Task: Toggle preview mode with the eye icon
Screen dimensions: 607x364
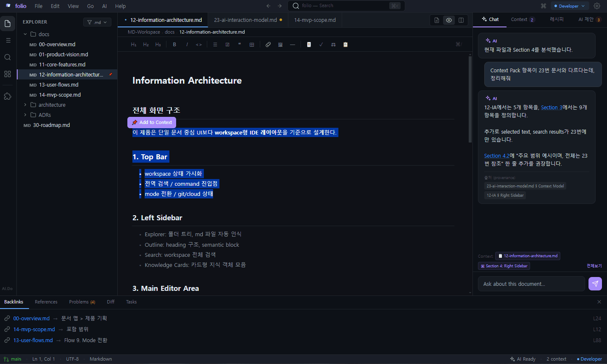Action: [449, 20]
